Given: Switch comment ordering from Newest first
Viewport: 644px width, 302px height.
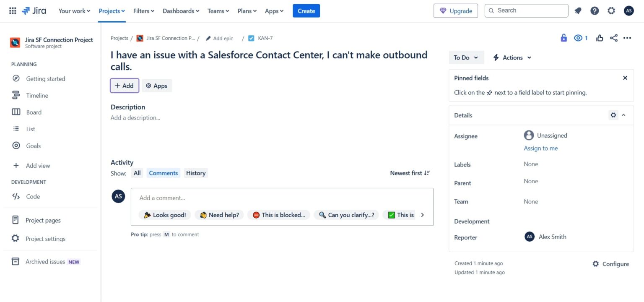Looking at the screenshot, I should 410,173.
